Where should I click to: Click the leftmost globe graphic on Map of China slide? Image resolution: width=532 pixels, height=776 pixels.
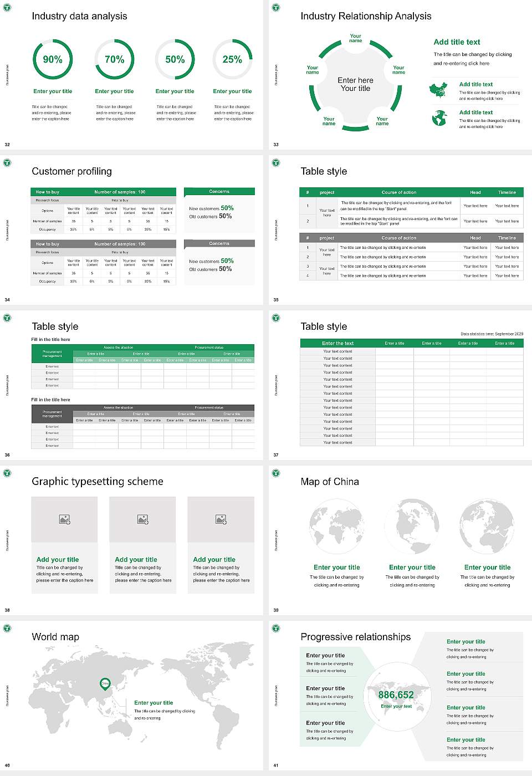pyautogui.click(x=337, y=525)
